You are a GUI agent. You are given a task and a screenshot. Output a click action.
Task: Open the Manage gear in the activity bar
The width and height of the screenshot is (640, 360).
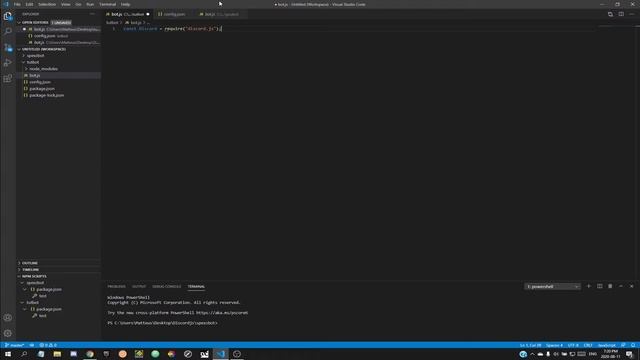click(8, 333)
